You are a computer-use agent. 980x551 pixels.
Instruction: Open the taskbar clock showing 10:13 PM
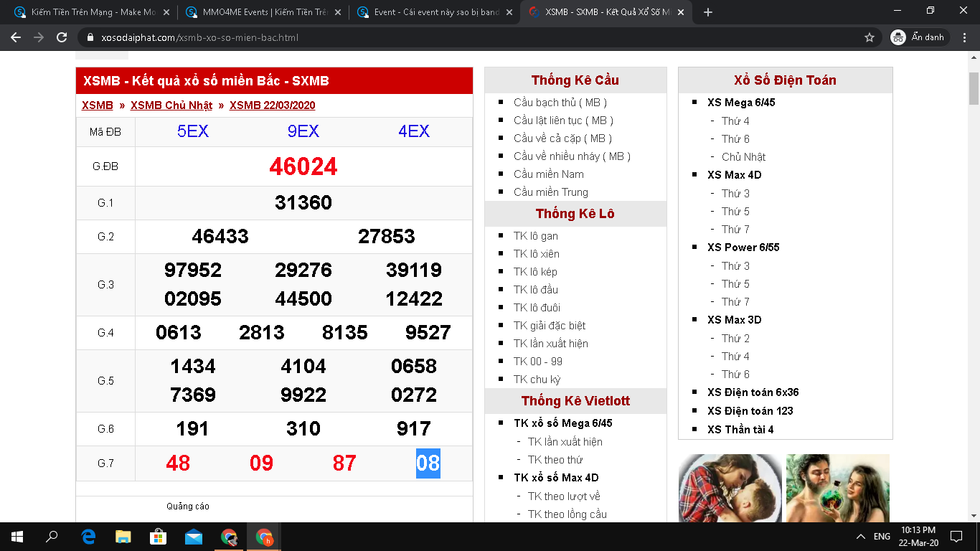click(x=918, y=537)
